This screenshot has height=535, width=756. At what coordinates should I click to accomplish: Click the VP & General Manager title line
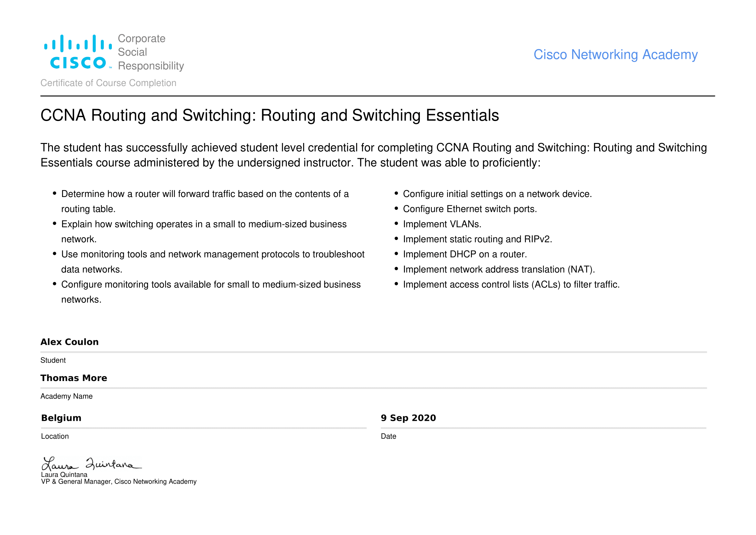(119, 482)
